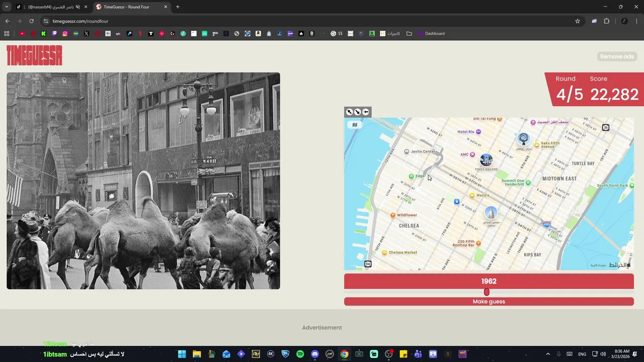
Task: Select the Times Square landmark on the map
Action: 486,160
